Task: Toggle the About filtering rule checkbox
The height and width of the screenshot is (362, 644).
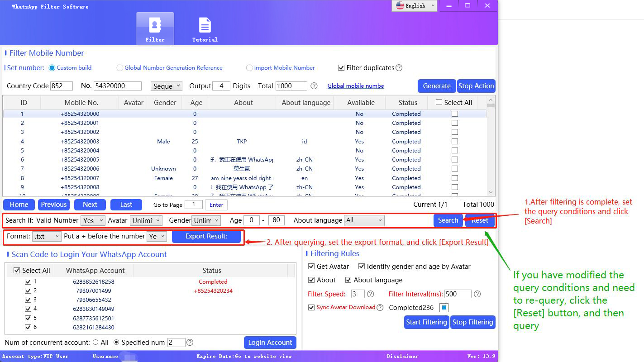Action: pyautogui.click(x=311, y=280)
